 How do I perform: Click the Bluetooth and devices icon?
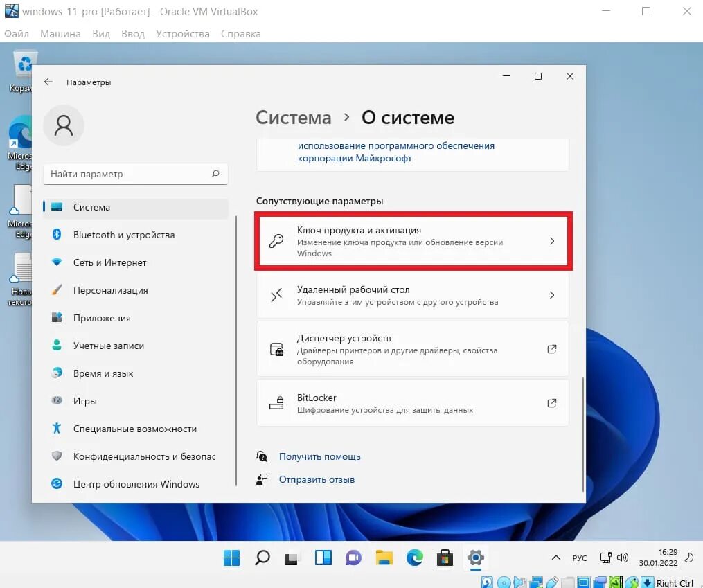tap(57, 234)
